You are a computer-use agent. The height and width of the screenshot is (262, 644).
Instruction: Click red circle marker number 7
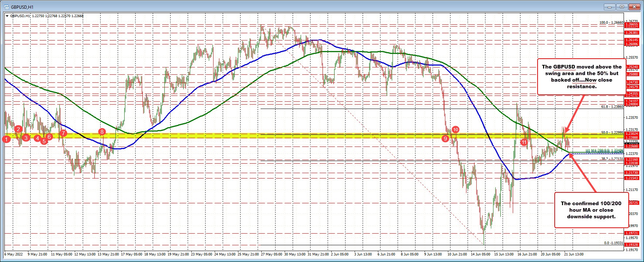click(x=63, y=133)
